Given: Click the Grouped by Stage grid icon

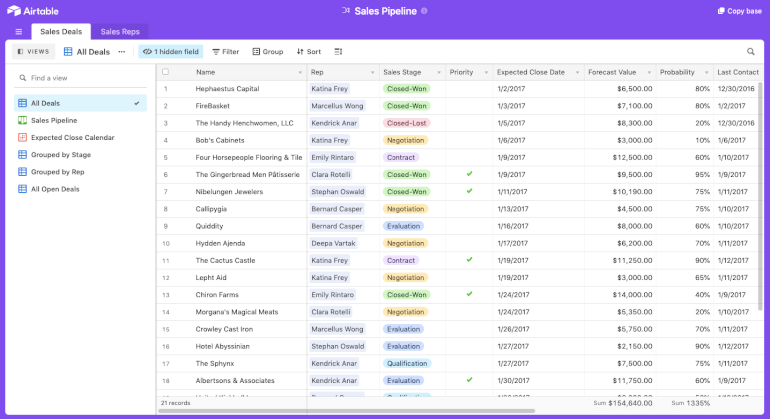Looking at the screenshot, I should click(x=22, y=155).
